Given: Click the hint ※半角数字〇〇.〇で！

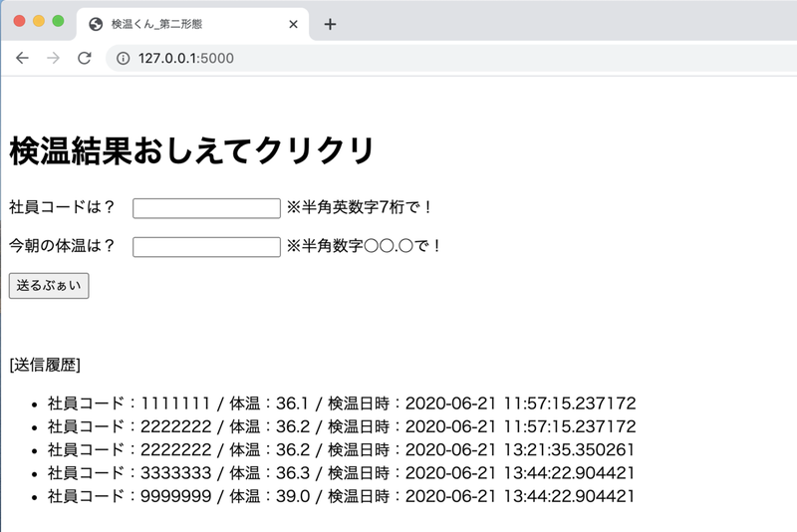Looking at the screenshot, I should (366, 246).
